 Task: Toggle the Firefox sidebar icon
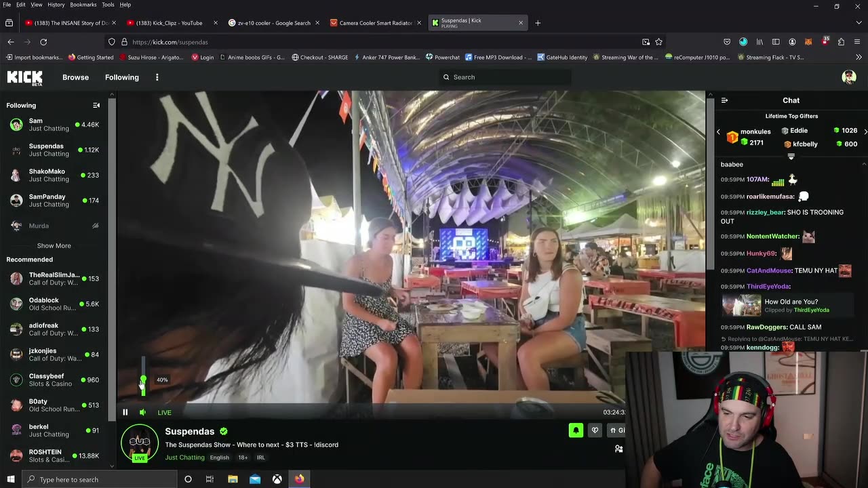click(776, 42)
